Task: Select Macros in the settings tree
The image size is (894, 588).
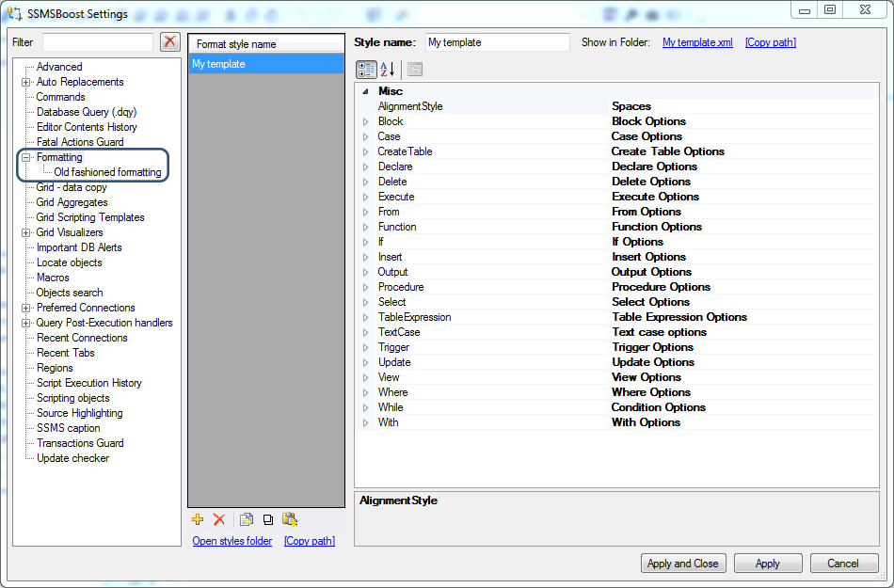Action: point(53,278)
